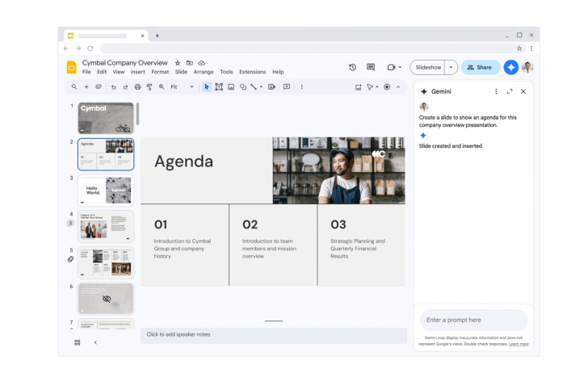
Task: Expand the pointer tool dropdown arrow at toolbar right
Action: click(377, 87)
